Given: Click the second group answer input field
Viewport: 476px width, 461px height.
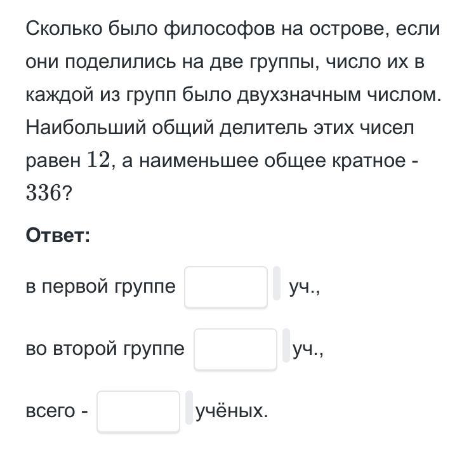Looking at the screenshot, I should pos(235,349).
